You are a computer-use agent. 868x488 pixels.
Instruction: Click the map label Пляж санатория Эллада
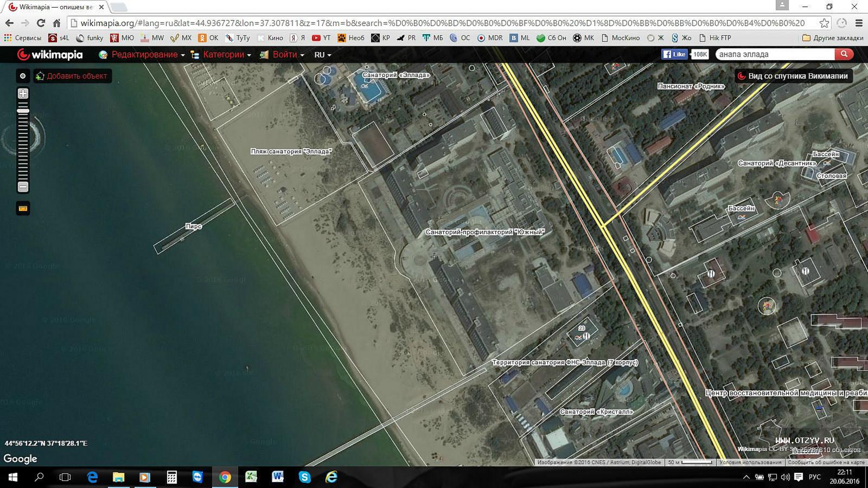pos(291,151)
